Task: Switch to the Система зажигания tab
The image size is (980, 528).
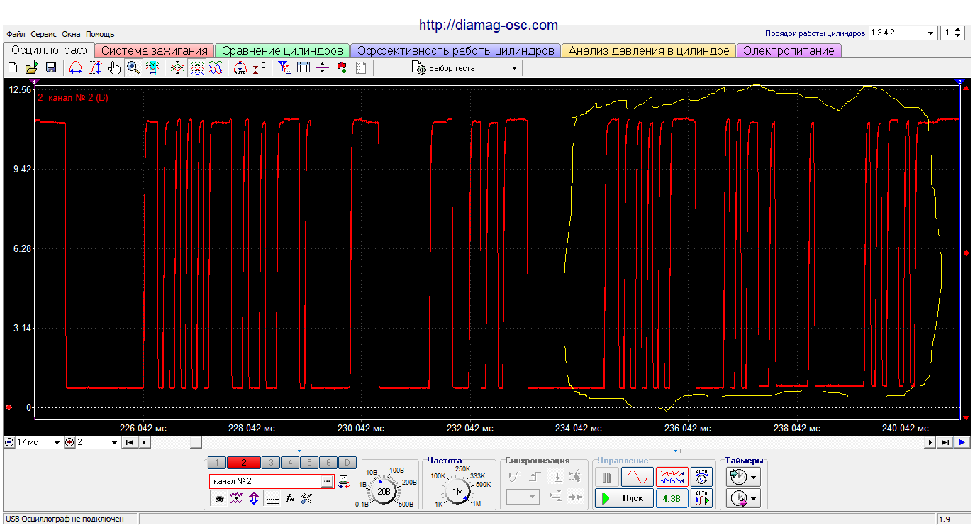Action: point(154,51)
